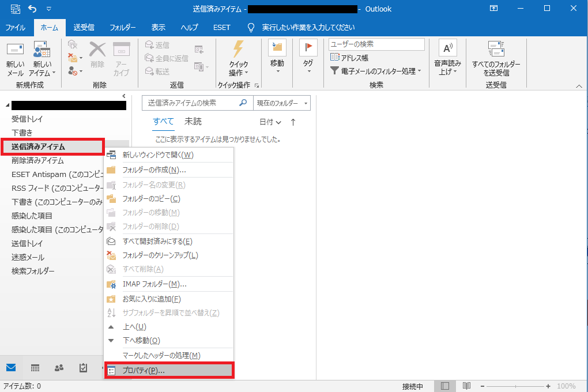588x392 pixels.
Task: Switch to the View (表示) tab
Action: (159, 28)
